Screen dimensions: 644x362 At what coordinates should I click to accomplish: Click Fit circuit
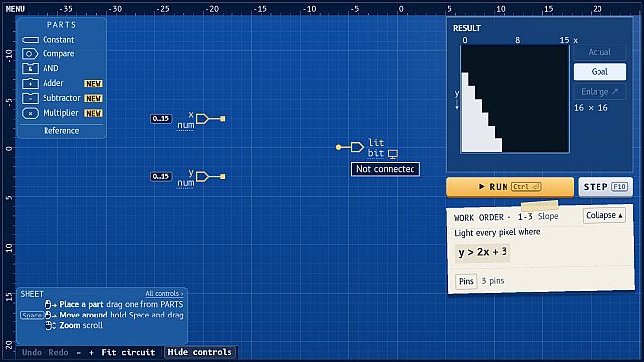click(x=129, y=352)
